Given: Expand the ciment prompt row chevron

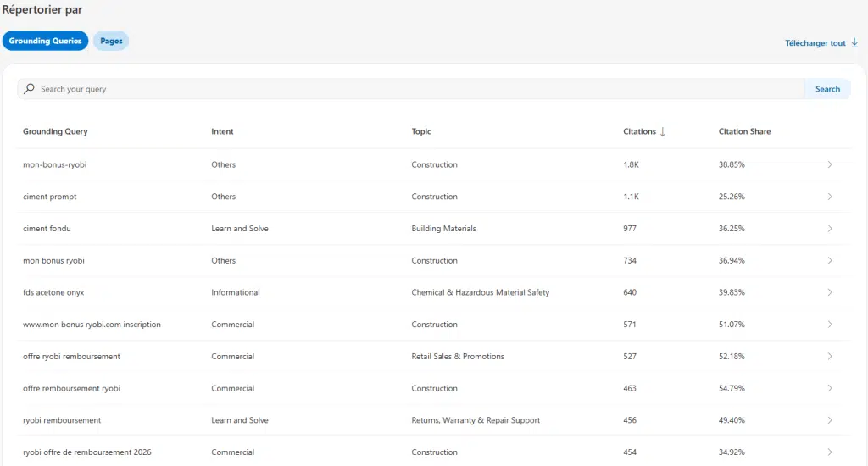Looking at the screenshot, I should (830, 197).
